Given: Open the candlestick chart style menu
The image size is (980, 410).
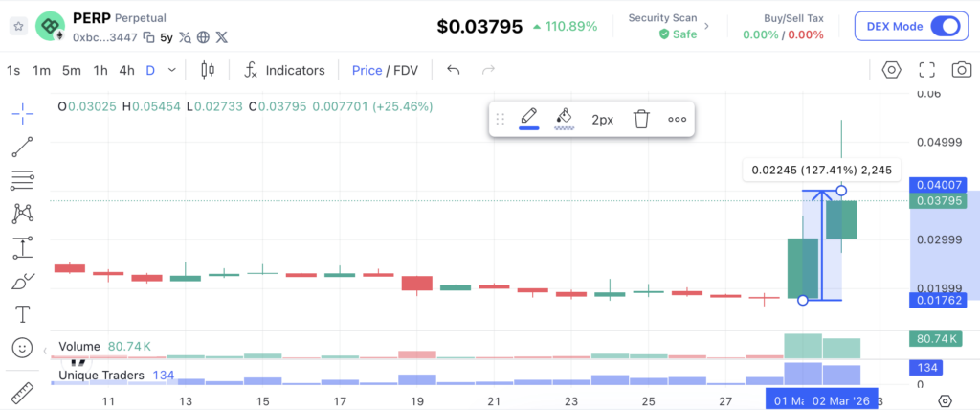Looking at the screenshot, I should tap(208, 70).
